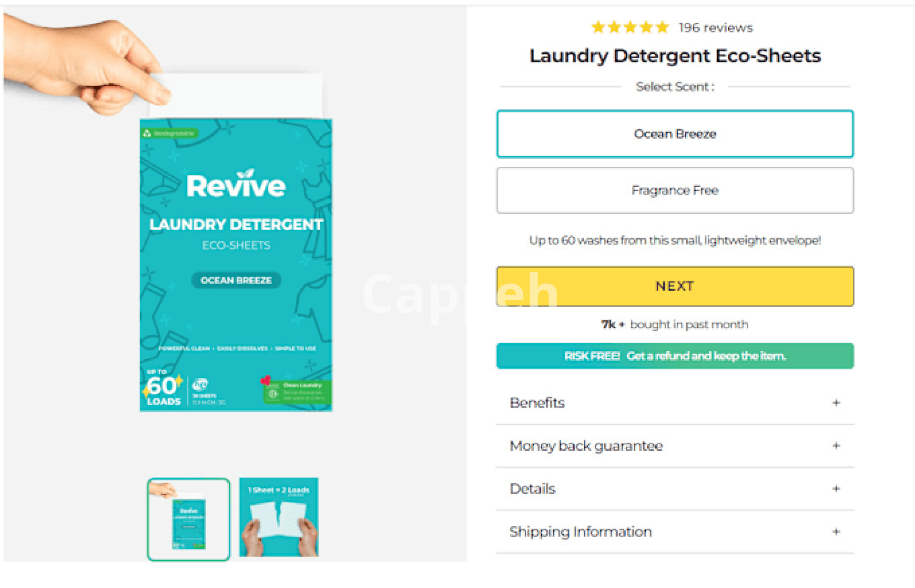Click the Details plus icon

tap(836, 488)
